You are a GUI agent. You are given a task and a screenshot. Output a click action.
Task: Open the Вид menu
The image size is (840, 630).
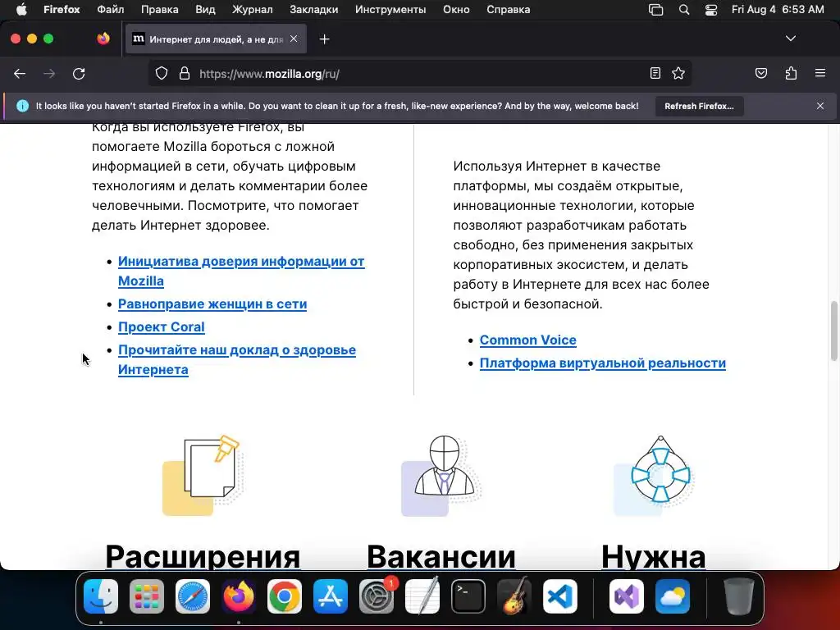click(x=205, y=10)
